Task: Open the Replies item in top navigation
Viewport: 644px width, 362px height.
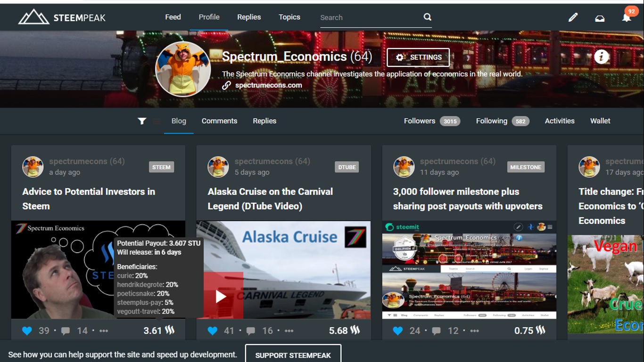Action: click(x=249, y=17)
